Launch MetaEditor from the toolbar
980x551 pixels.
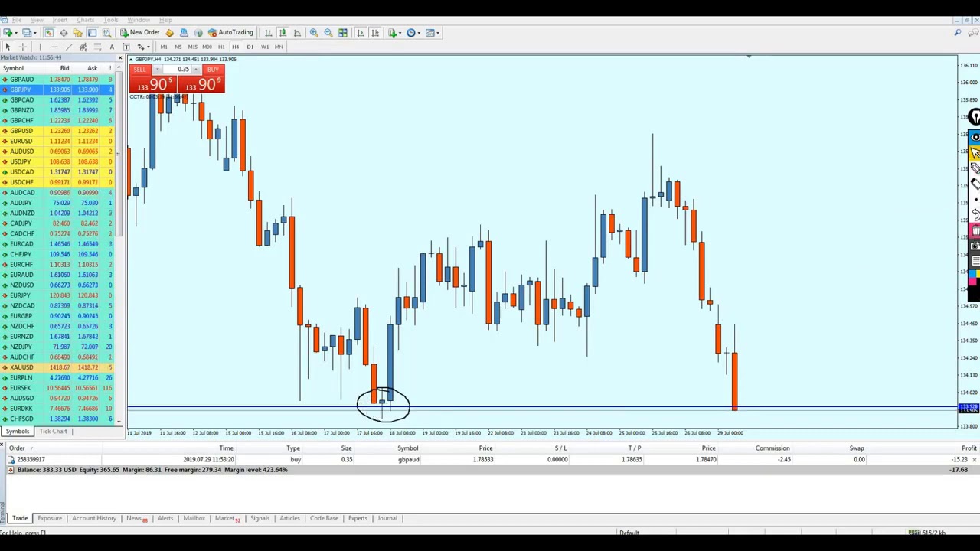pyautogui.click(x=169, y=33)
